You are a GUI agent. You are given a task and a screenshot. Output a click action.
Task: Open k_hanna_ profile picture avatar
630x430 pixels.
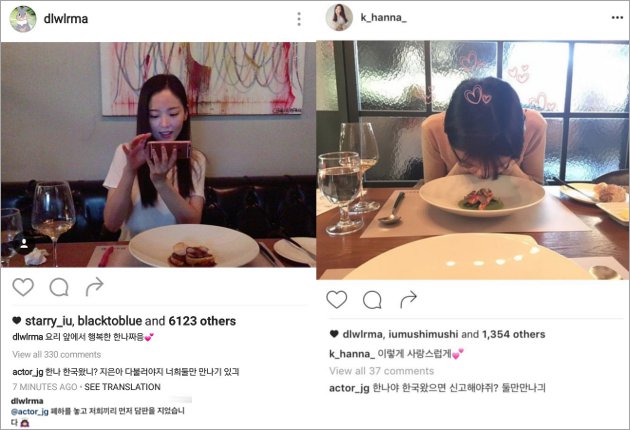tap(339, 17)
